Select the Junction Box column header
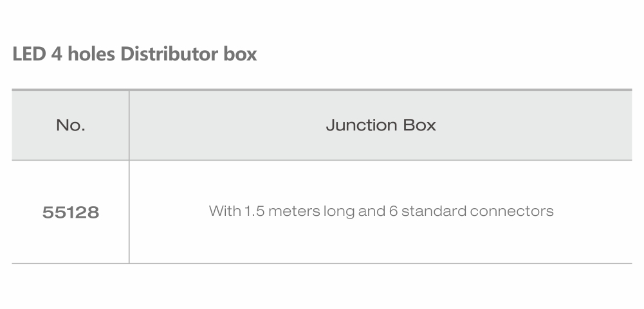 (x=381, y=125)
